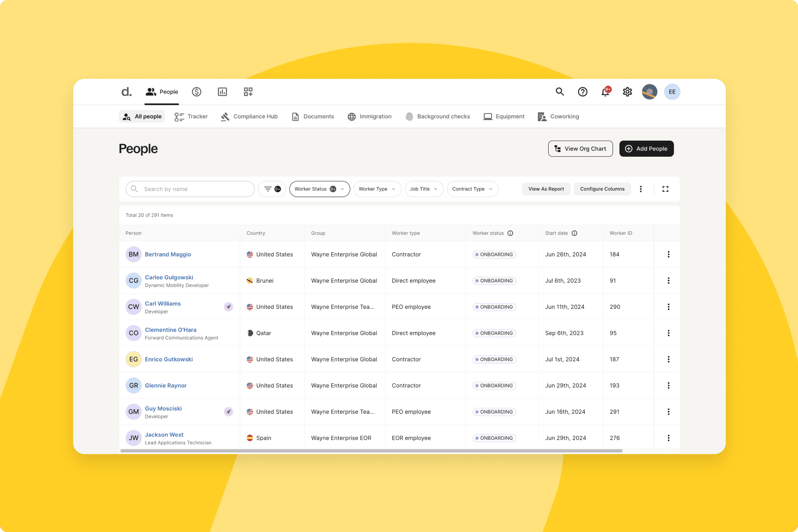Open the kebab menu beside Configure Columns
The image size is (798, 532).
[x=641, y=189]
